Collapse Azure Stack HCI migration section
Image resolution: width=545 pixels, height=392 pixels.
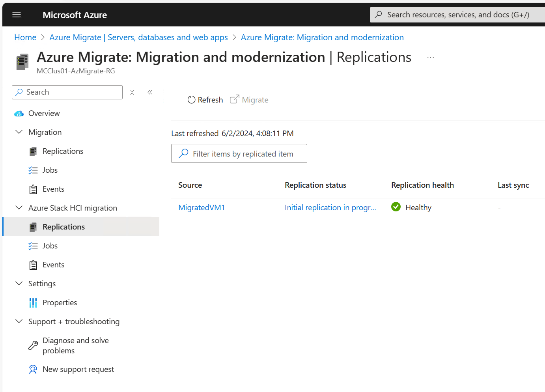pos(19,208)
